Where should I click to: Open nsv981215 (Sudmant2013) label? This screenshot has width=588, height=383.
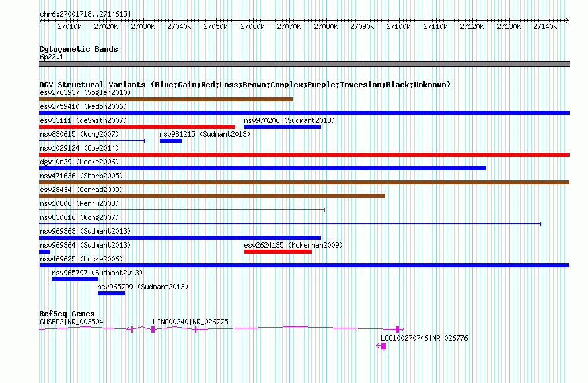pyautogui.click(x=205, y=134)
